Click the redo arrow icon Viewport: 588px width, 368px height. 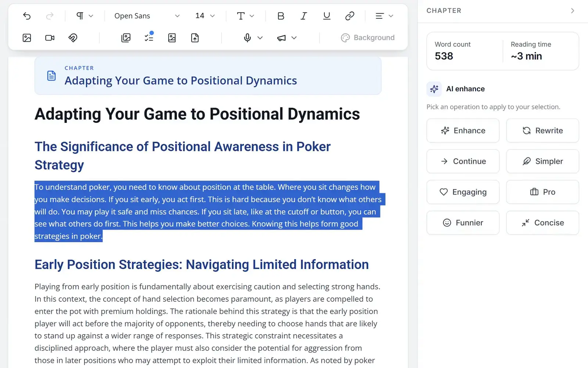pos(50,16)
